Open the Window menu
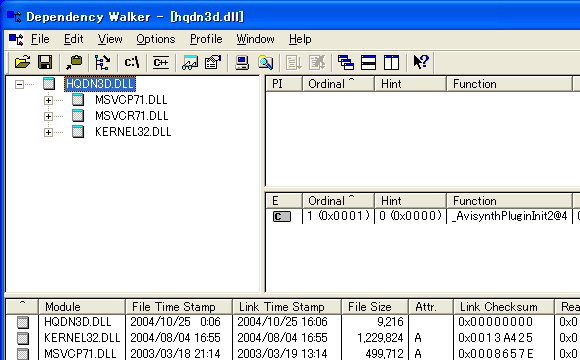This screenshot has width=580, height=360. [256, 39]
